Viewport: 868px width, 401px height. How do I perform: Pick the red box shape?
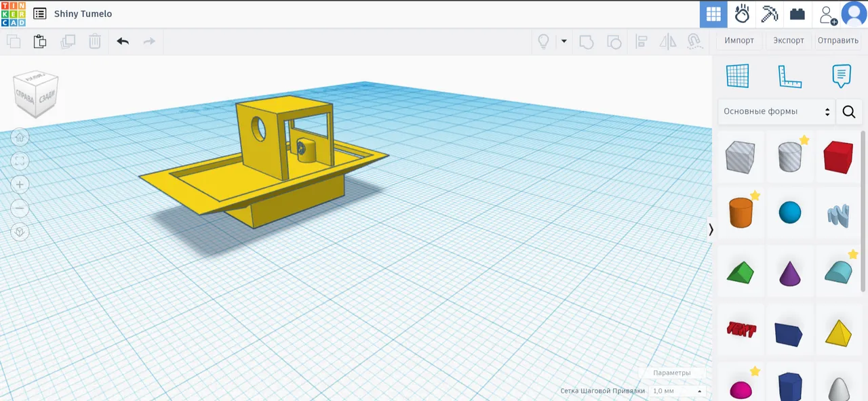pos(837,158)
